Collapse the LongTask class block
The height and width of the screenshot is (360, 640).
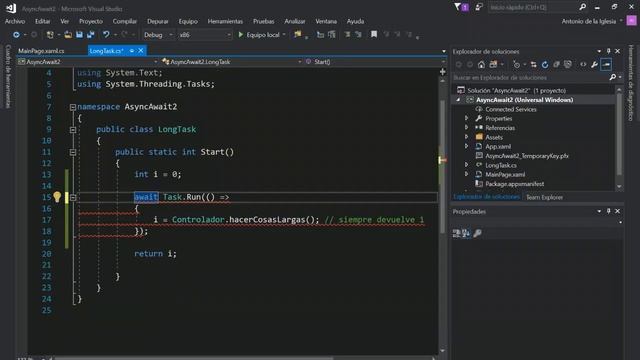tap(73, 130)
